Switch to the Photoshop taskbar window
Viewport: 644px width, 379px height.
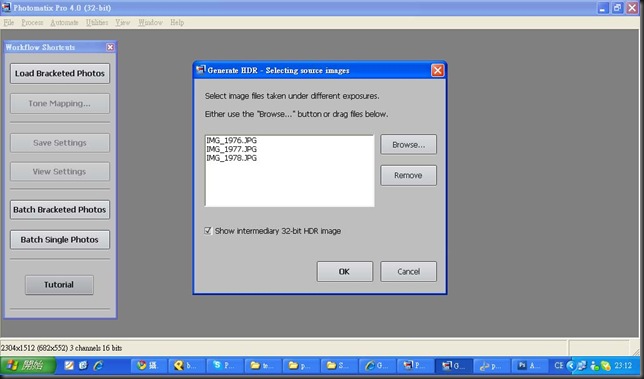(x=530, y=365)
